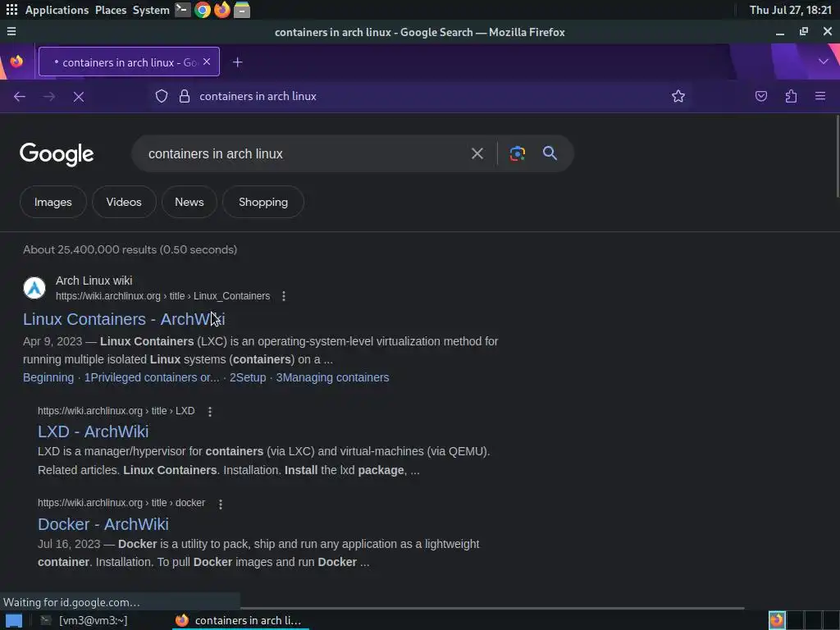Save page to Pocket
Viewport: 840px width, 630px height.
(x=760, y=97)
